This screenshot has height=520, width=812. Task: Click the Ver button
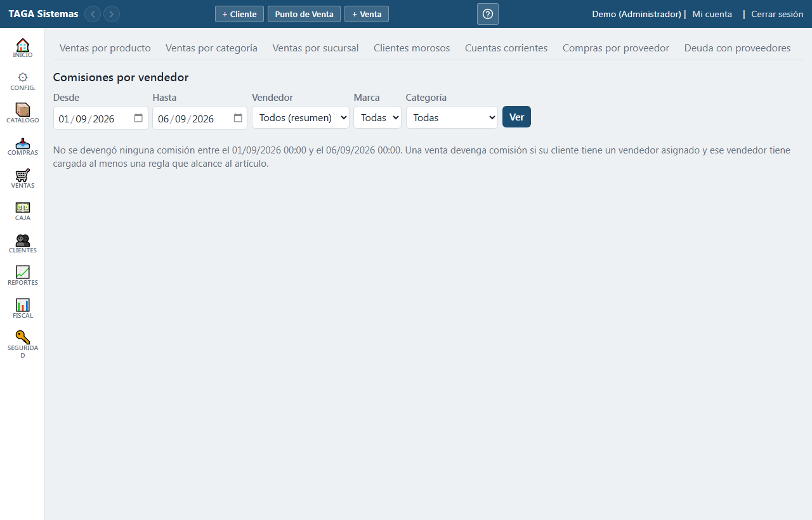(x=516, y=117)
